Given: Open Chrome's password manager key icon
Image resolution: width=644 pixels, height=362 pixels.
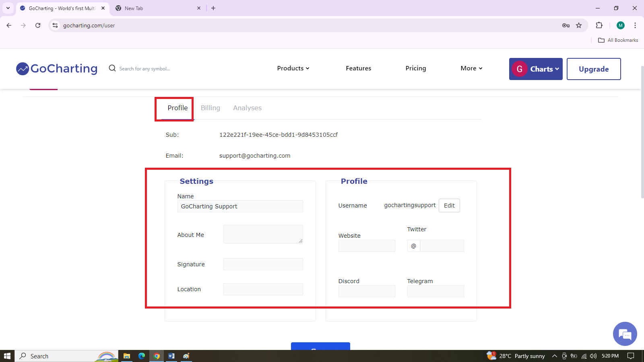Looking at the screenshot, I should tap(566, 25).
